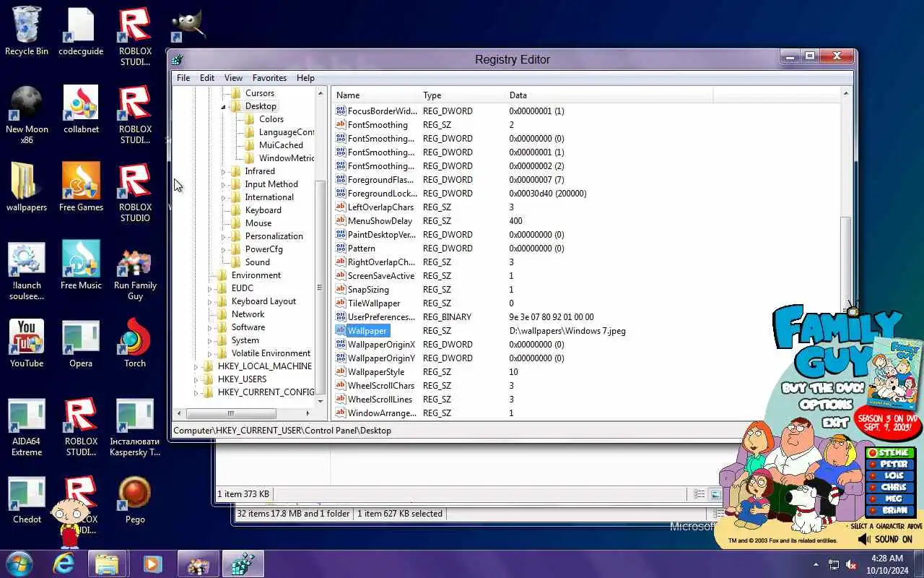Open the wallpapers folder on desktop
Viewport: 924px width, 578px height.
27,187
